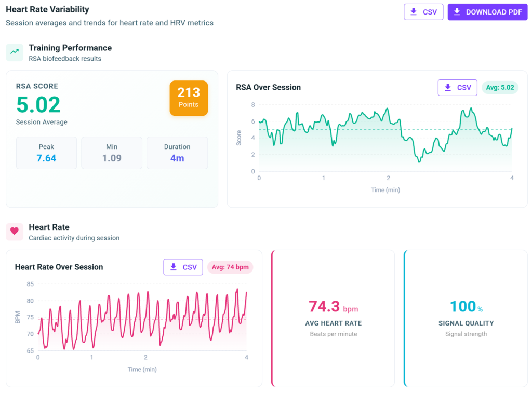Image resolution: width=532 pixels, height=393 pixels.
Task: Click the pink heart icon by Heart Rate
Action: [15, 231]
